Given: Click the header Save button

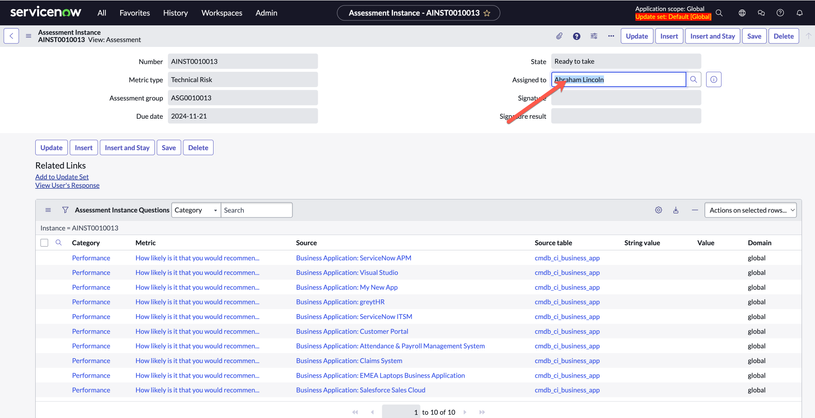Looking at the screenshot, I should (x=754, y=36).
